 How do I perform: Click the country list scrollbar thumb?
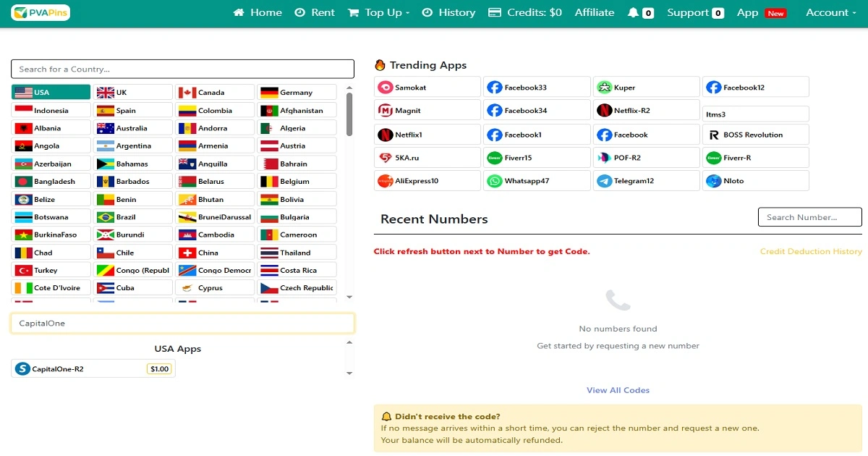(349, 114)
